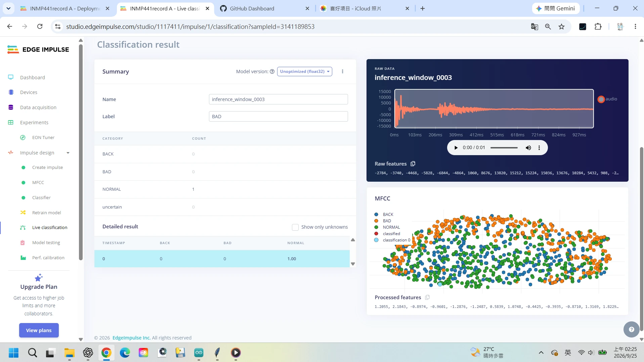Toggle NORMAL series in MFCC legend
The image size is (644, 362).
pos(387,227)
